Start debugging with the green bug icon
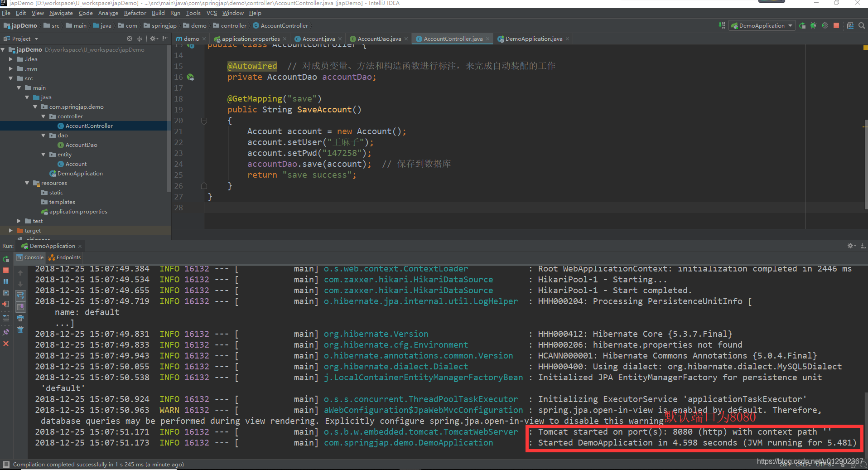The width and height of the screenshot is (868, 470). point(814,25)
